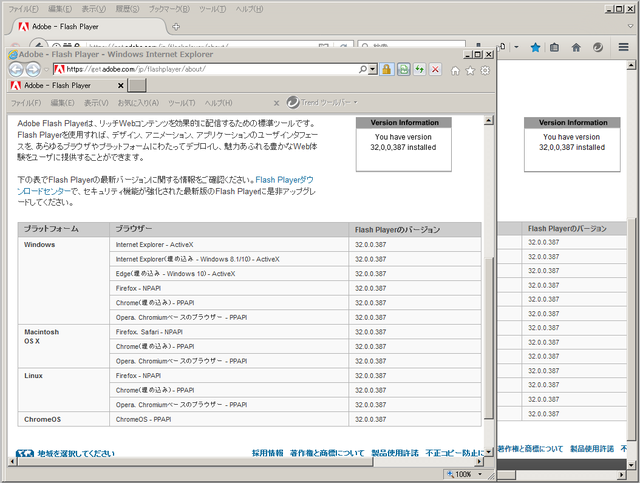
Task: Select Firefox Adobe - Flash Player tab
Action: tap(88, 27)
